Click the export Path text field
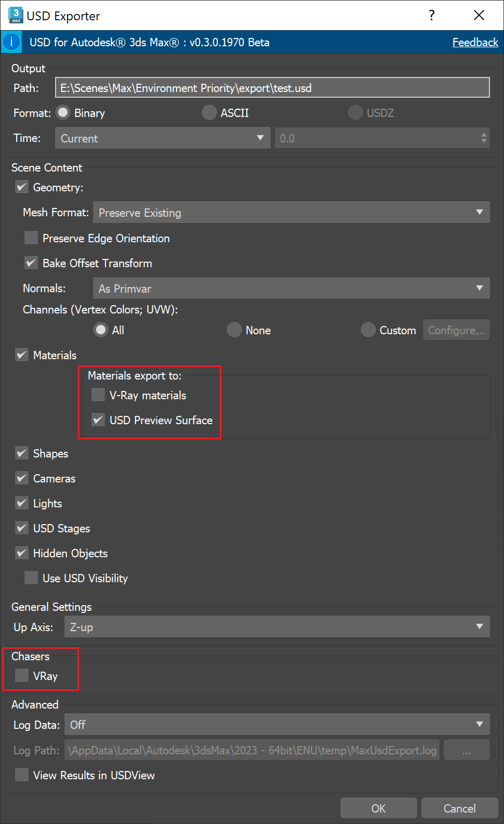The height and width of the screenshot is (824, 504). (x=272, y=88)
